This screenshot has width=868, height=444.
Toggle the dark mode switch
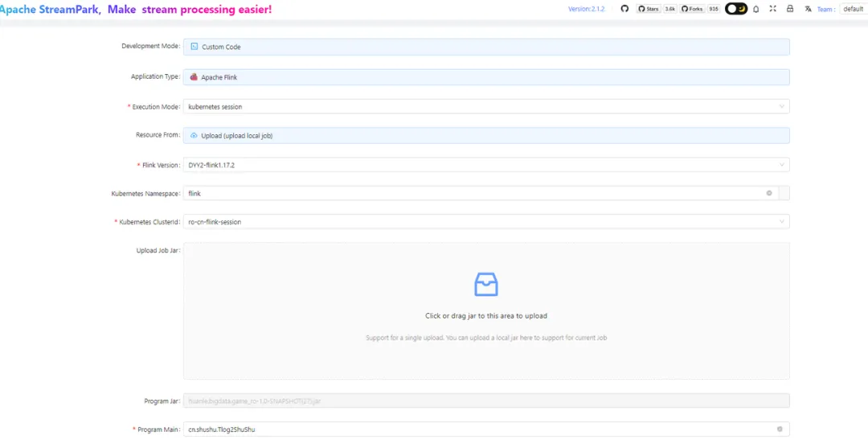[x=735, y=9]
